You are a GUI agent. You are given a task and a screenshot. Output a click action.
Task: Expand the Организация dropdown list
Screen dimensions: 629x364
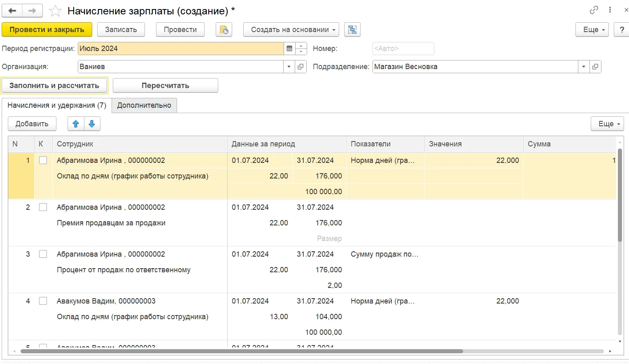pyautogui.click(x=289, y=67)
